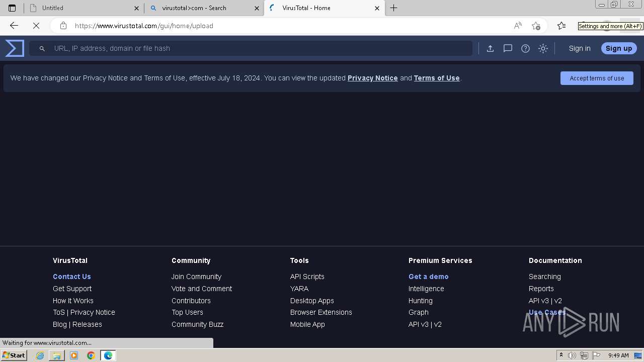Launch Internet Explorer from taskbar

40,355
